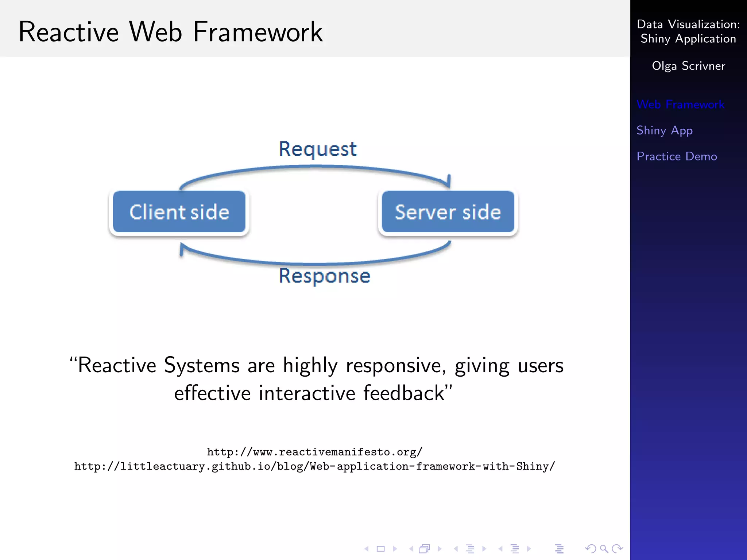Click the Client side box in diagram
The image size is (747, 560).
click(179, 212)
